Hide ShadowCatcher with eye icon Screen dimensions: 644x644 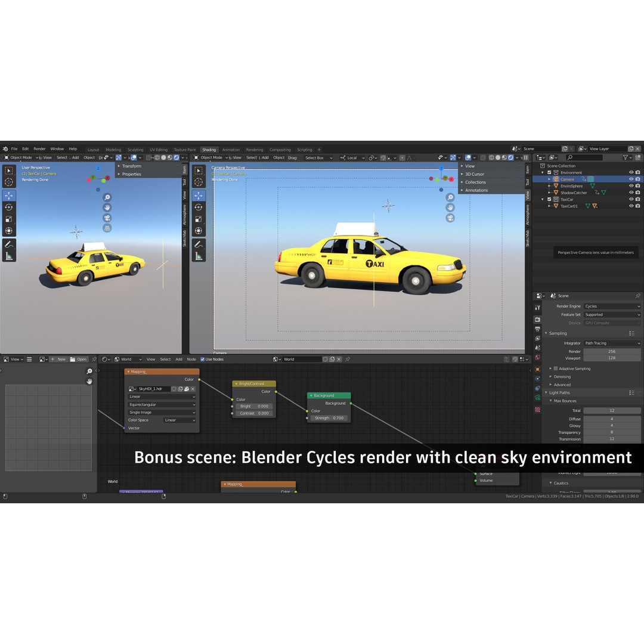point(631,192)
